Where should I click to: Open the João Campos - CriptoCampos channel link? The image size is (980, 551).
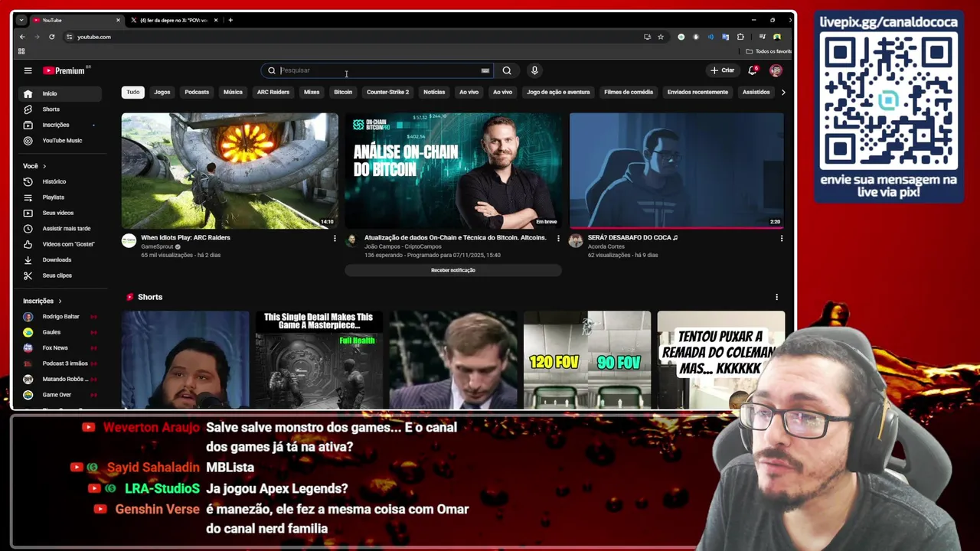[403, 246]
